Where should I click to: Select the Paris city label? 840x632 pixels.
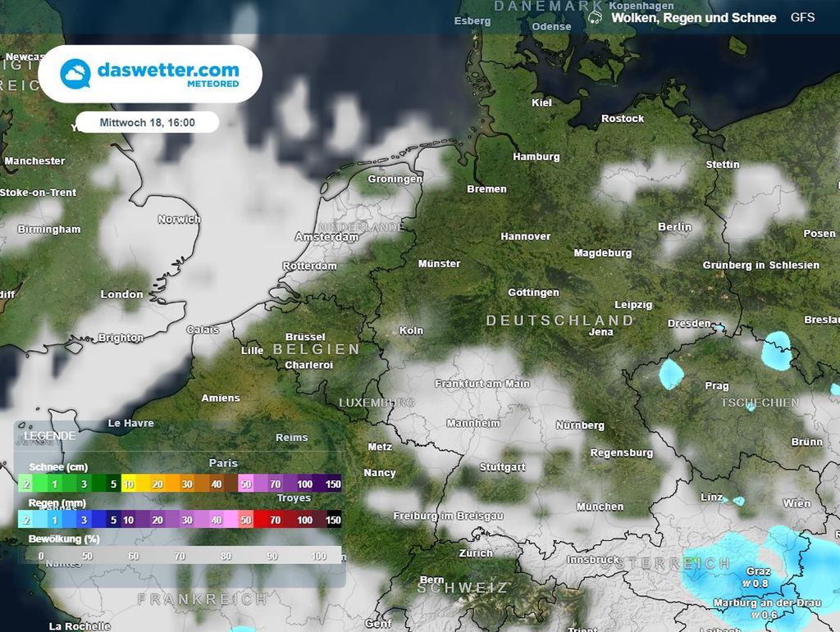click(x=223, y=463)
